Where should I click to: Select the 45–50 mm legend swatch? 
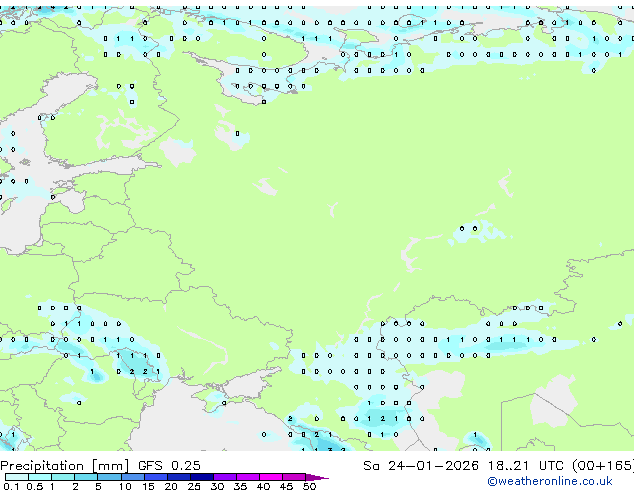(x=294, y=477)
